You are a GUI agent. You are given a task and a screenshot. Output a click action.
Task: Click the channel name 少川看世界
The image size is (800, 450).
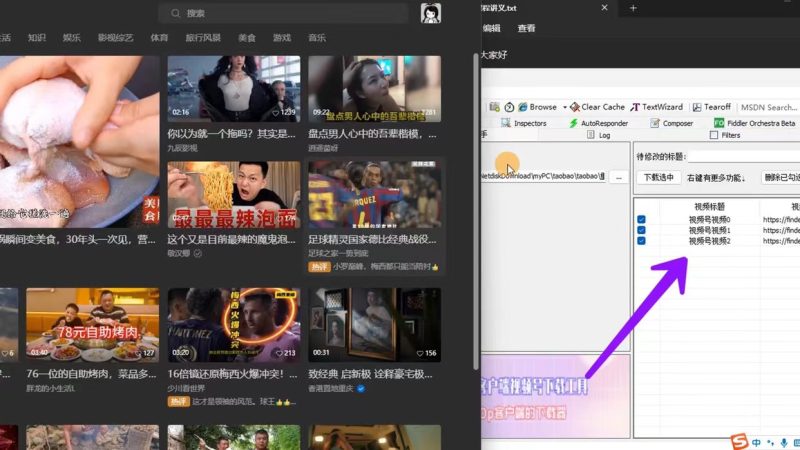186,388
